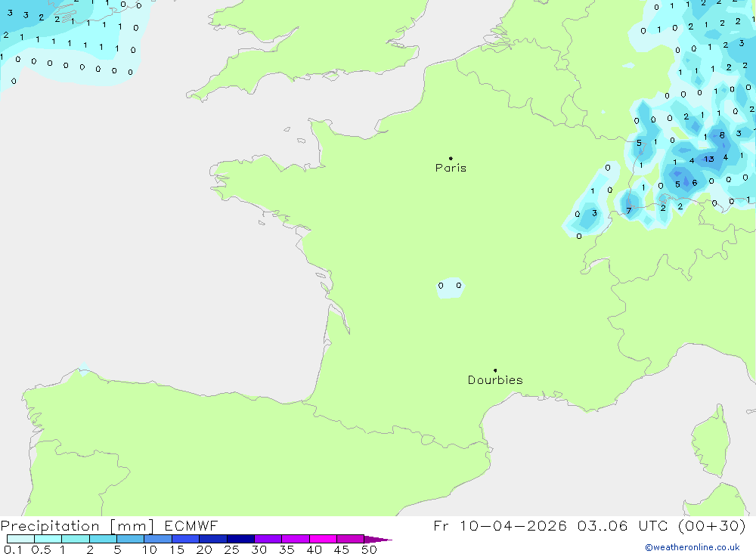Click the 13 precipitation value on the map

click(709, 159)
